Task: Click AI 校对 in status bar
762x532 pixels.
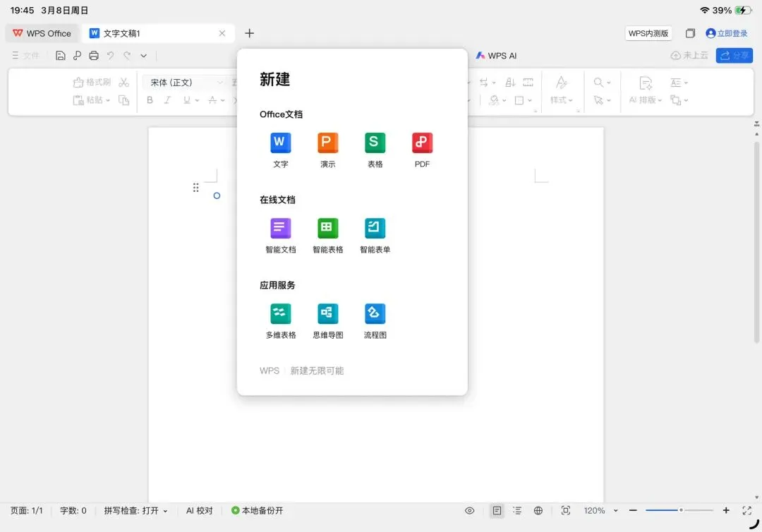Action: pos(199,510)
